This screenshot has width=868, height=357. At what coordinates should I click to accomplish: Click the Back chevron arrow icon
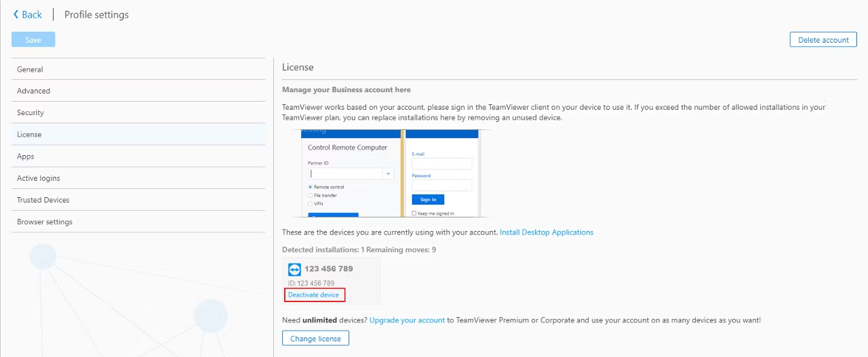pyautogui.click(x=16, y=14)
